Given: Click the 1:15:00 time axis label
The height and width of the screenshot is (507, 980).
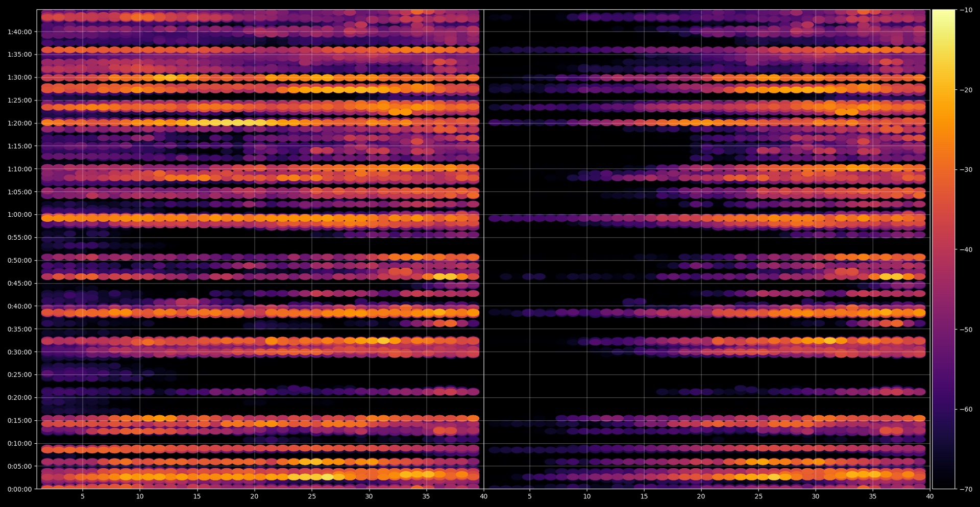Looking at the screenshot, I should 19,146.
